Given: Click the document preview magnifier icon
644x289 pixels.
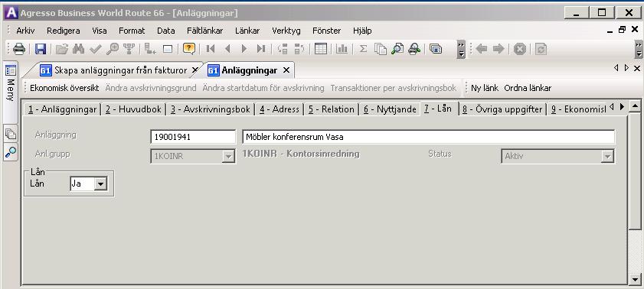Looking at the screenshot, I should 397,49.
